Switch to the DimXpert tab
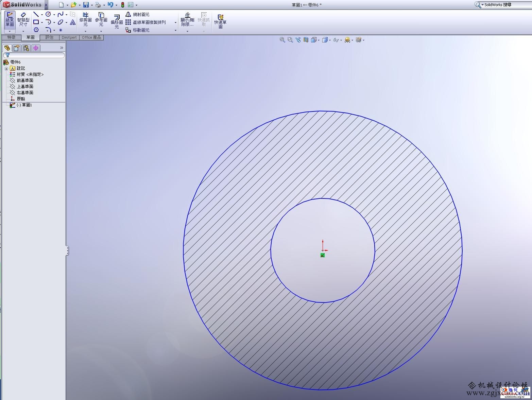The width and height of the screenshot is (532, 400). coord(69,37)
